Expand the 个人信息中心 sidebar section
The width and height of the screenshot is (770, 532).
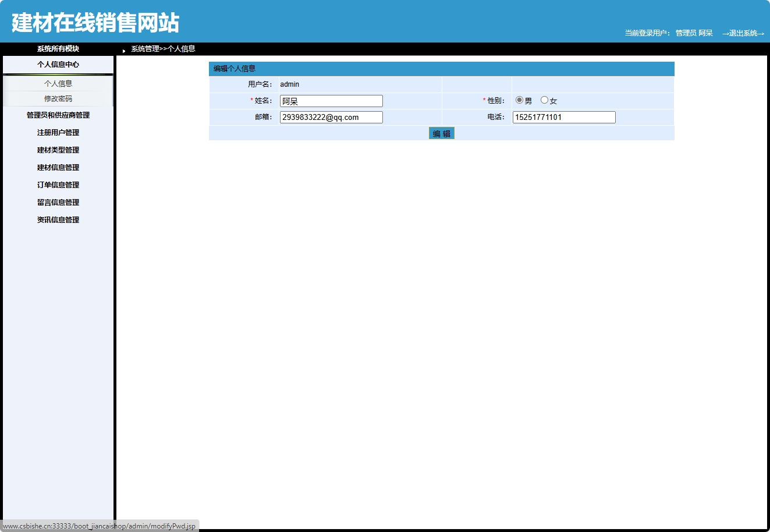(57, 65)
